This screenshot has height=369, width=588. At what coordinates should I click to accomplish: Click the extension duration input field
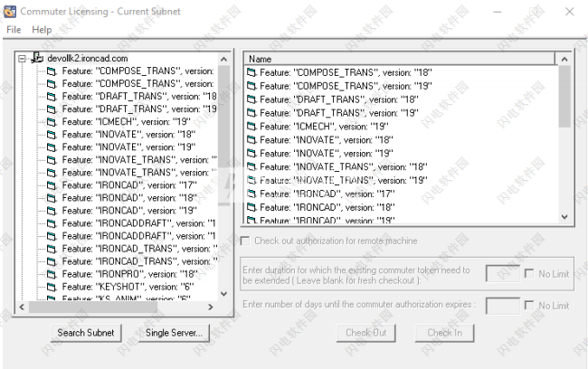(503, 274)
